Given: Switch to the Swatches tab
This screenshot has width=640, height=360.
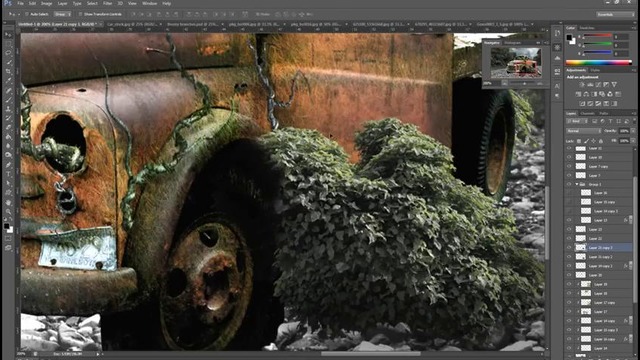Looking at the screenshot, I should coord(587,28).
